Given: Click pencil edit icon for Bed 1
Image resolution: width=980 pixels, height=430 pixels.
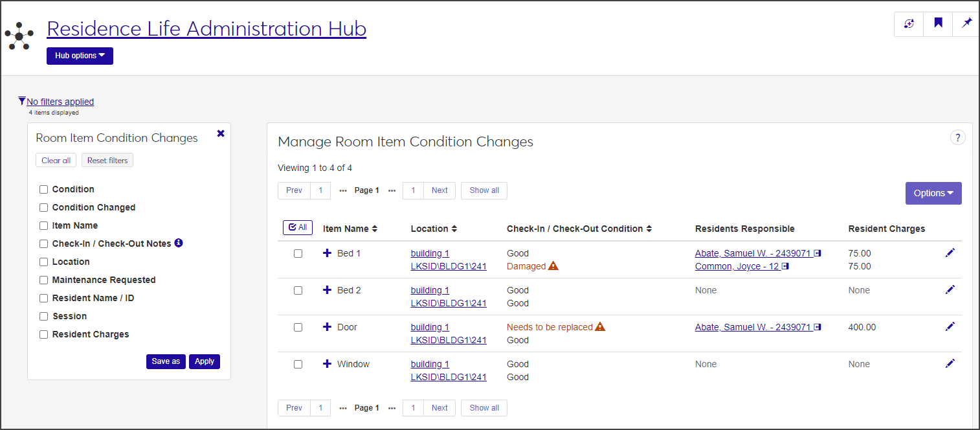Looking at the screenshot, I should point(950,253).
